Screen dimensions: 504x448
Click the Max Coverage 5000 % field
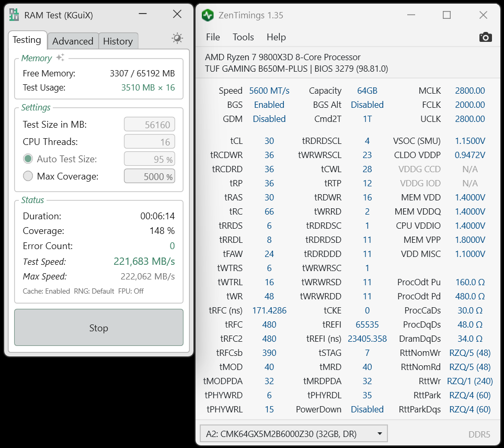[150, 176]
